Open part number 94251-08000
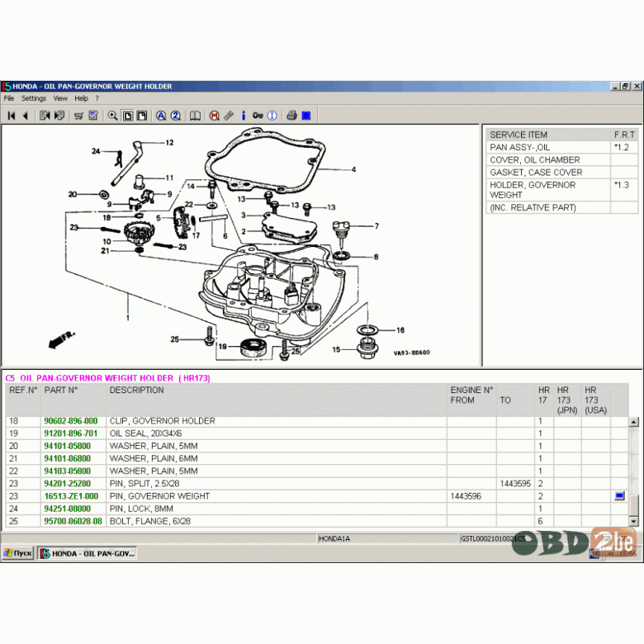Viewport: 644px width, 644px height. [x=68, y=509]
